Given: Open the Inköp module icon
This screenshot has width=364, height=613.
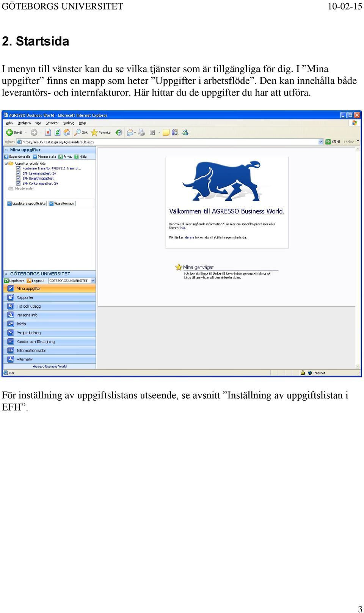Looking at the screenshot, I should point(11,324).
